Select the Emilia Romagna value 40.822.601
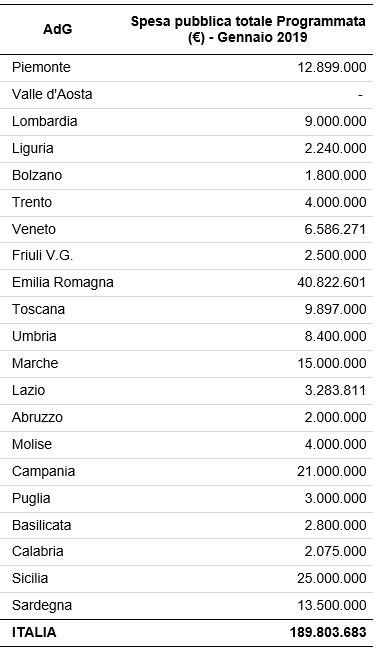The height and width of the screenshot is (653, 378). click(332, 282)
